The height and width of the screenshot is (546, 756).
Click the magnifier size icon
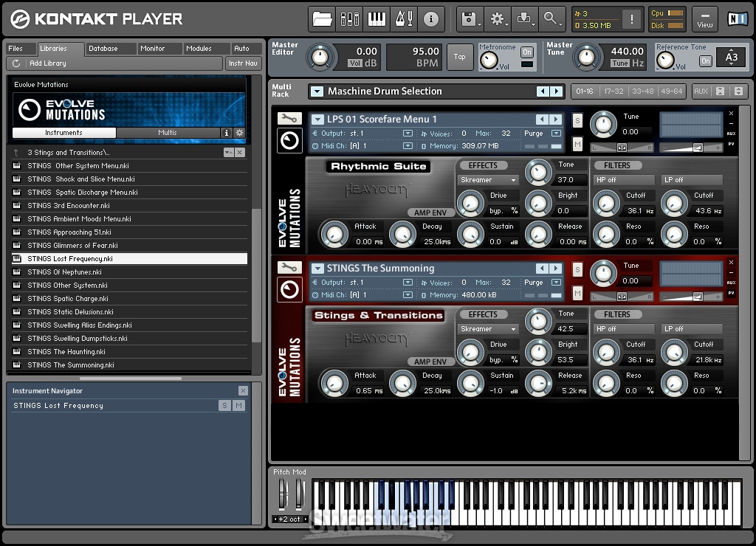[552, 19]
